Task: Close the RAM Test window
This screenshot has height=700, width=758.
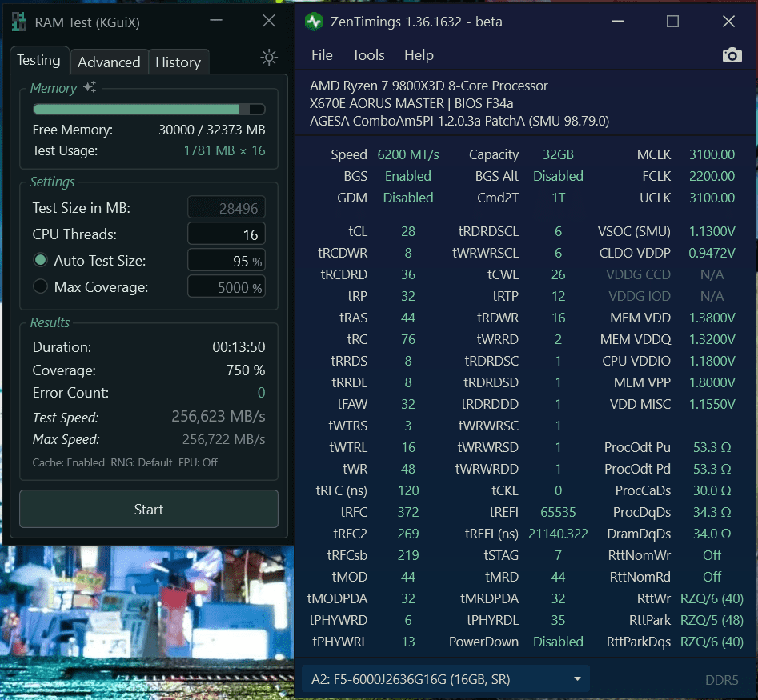Action: 269,21
